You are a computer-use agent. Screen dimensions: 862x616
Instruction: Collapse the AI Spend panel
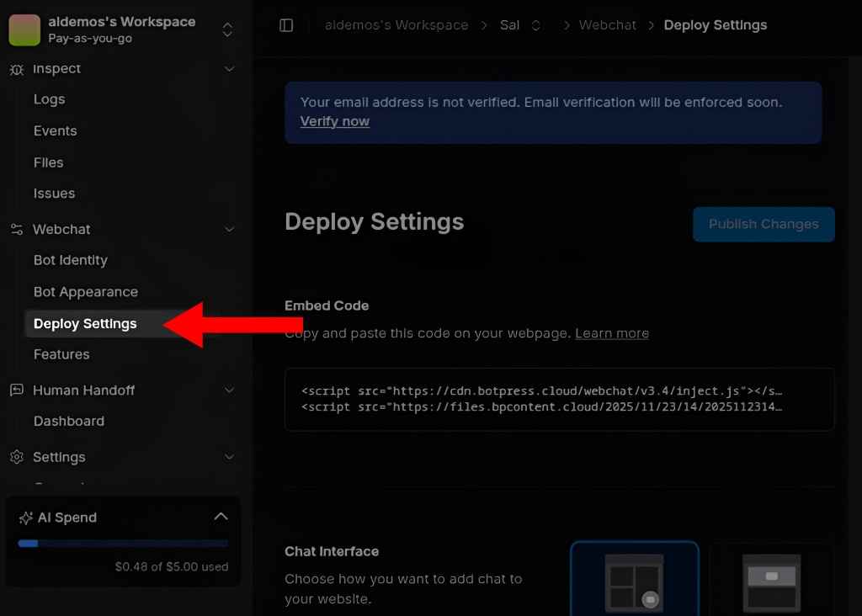point(221,517)
